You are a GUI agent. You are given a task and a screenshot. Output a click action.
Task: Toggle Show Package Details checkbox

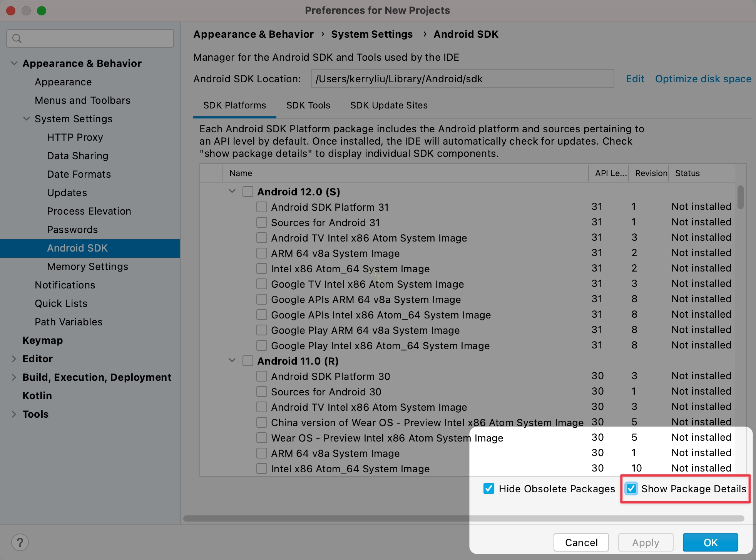tap(631, 488)
